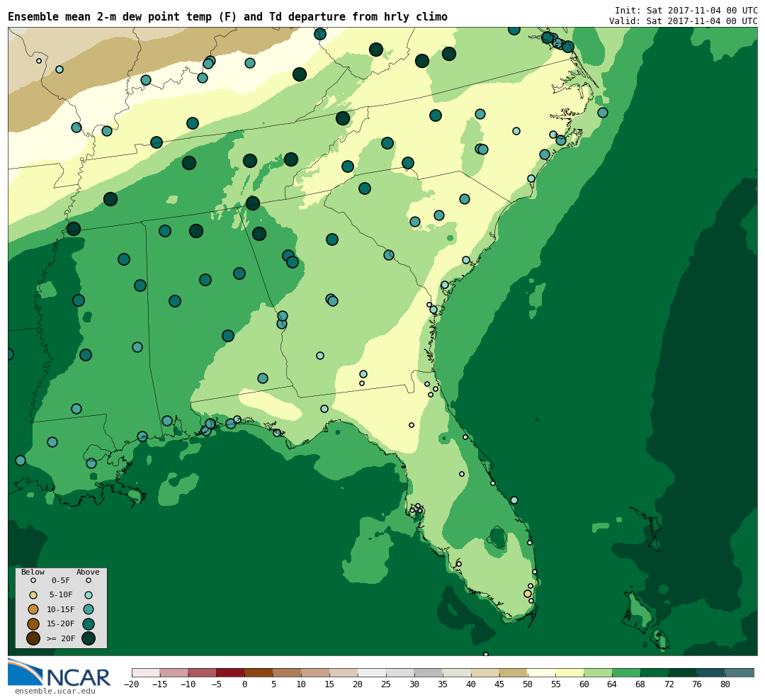Click the '5-10F' legend label
765x700 pixels.
pyautogui.click(x=61, y=595)
